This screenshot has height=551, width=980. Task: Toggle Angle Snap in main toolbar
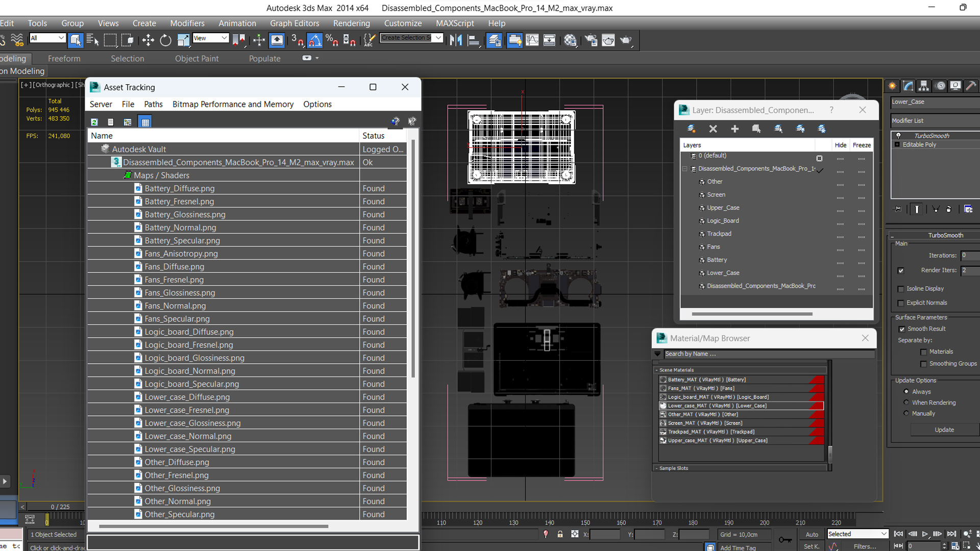(315, 40)
